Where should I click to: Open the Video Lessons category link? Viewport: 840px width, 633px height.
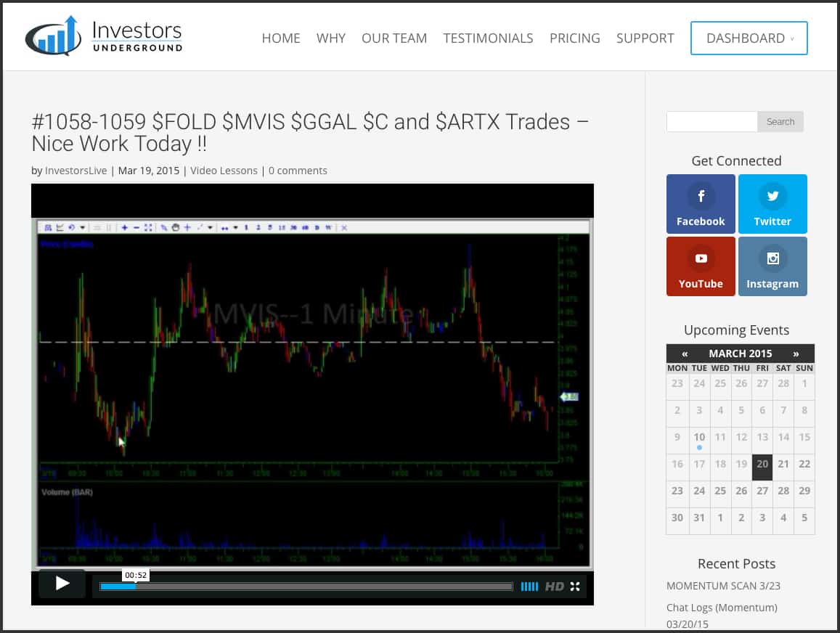[x=224, y=171]
